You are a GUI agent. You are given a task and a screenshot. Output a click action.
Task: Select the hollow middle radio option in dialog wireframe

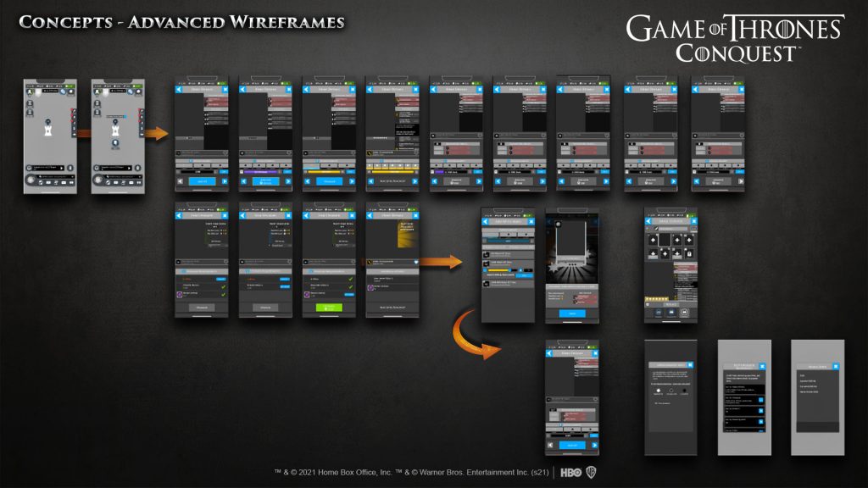tap(671, 391)
